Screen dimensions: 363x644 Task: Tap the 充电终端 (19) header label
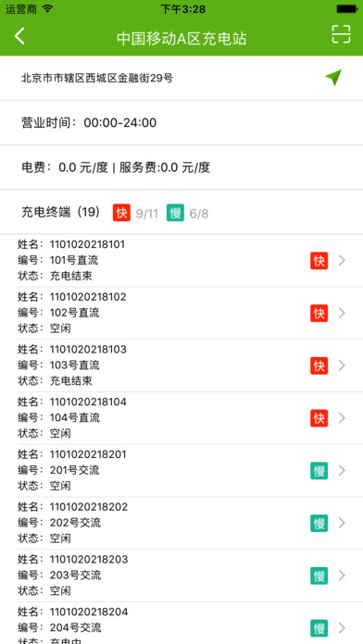[x=61, y=212]
